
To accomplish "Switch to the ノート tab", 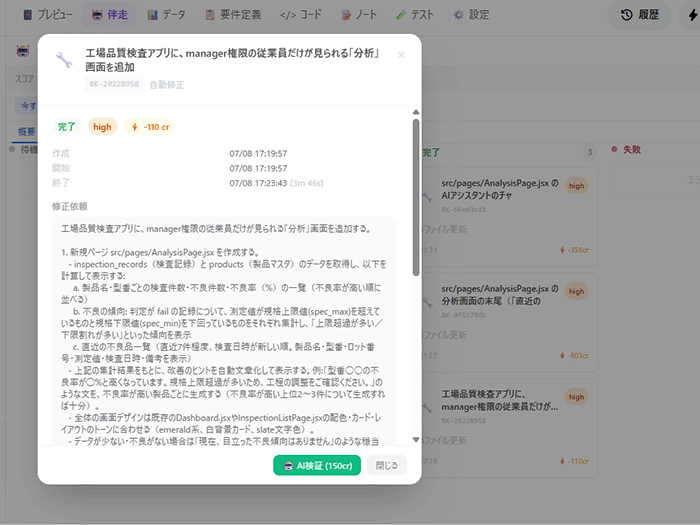I will pyautogui.click(x=358, y=15).
